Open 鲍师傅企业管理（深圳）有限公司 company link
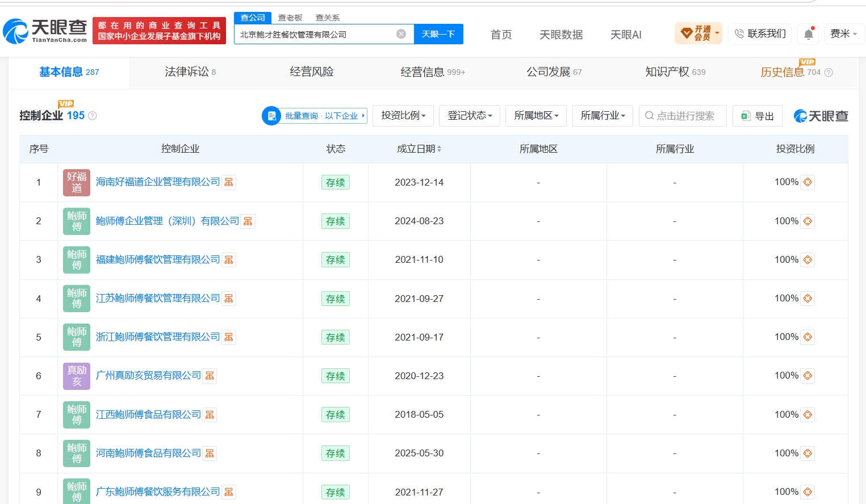 click(x=168, y=221)
